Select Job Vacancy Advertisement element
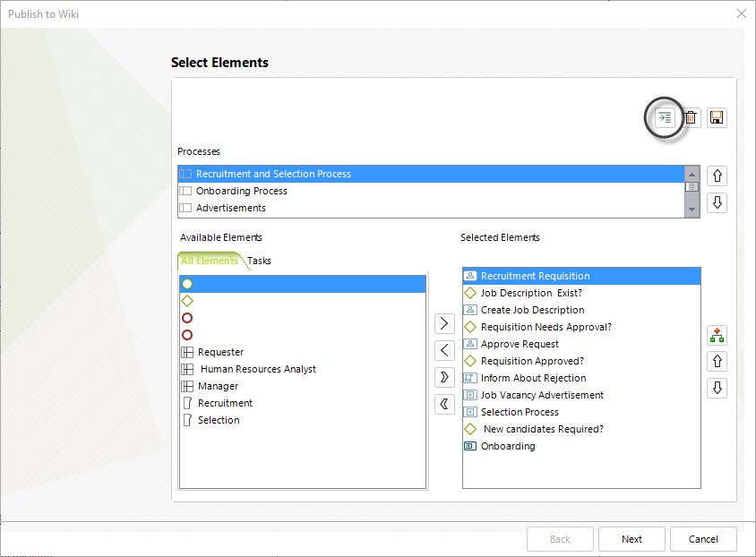 point(581,395)
